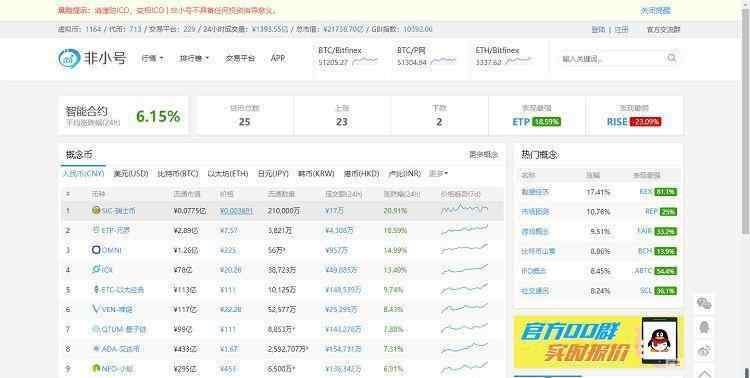Click the search magnifier icon
The height and width of the screenshot is (378, 750).
coord(672,58)
